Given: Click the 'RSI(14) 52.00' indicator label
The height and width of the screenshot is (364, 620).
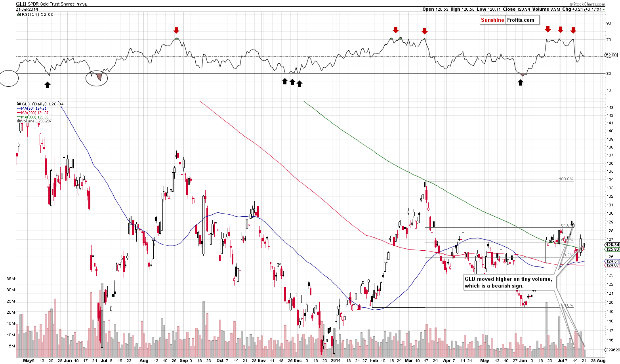Looking at the screenshot, I should 37,14.
